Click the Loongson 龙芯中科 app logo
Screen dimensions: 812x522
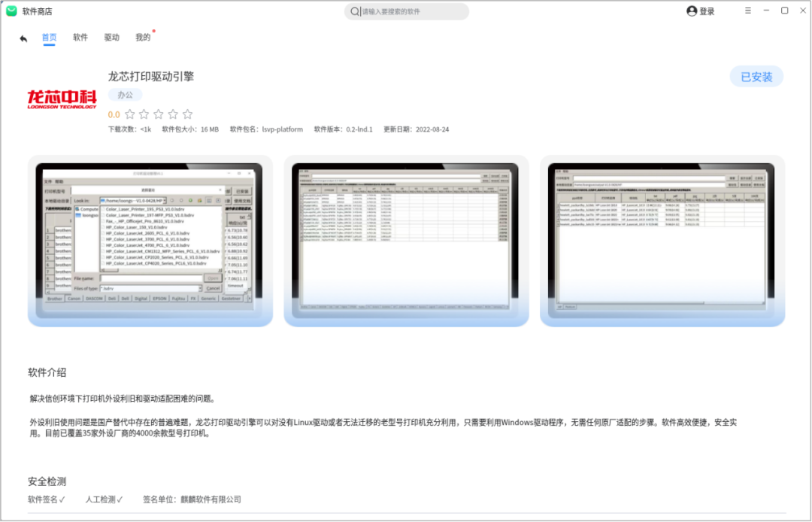pos(62,99)
